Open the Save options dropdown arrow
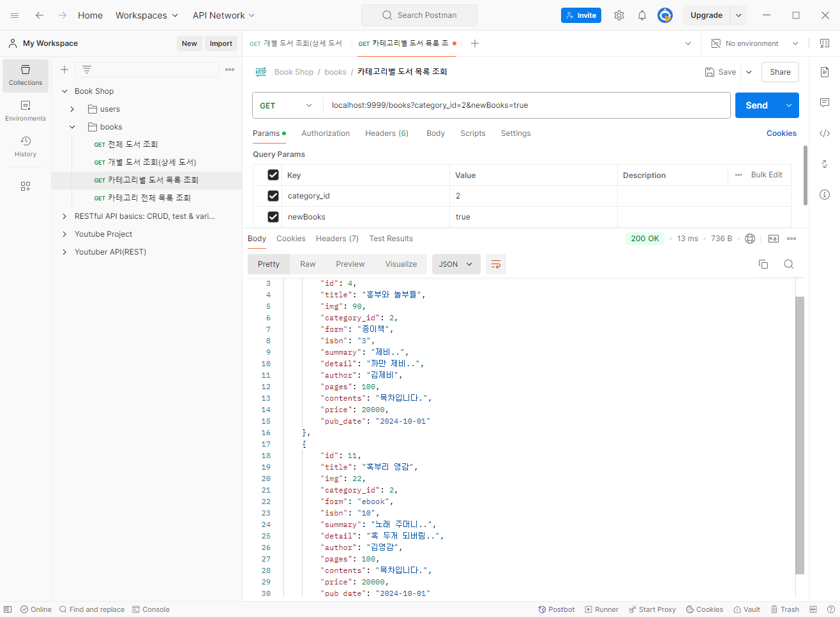Viewport: 840px width, 617px height. (x=749, y=72)
